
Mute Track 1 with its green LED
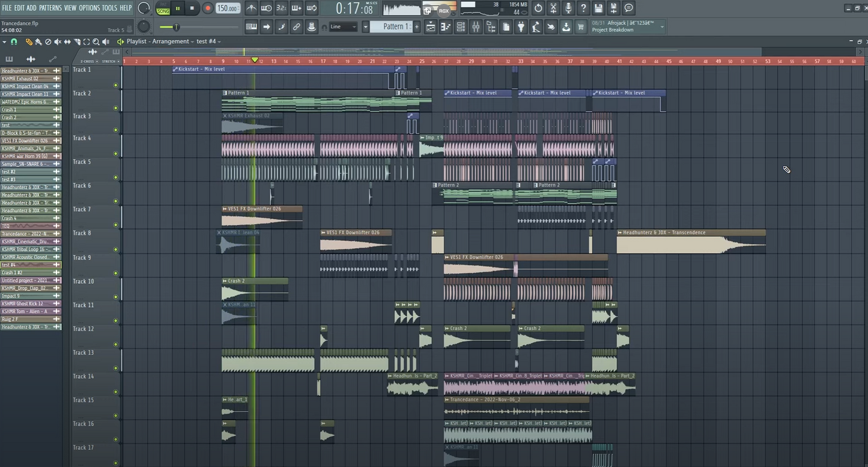(115, 85)
